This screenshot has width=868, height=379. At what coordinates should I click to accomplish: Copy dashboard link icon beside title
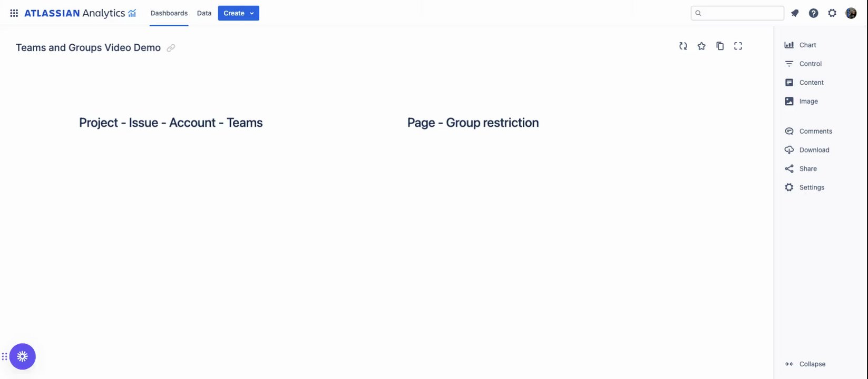coord(171,48)
